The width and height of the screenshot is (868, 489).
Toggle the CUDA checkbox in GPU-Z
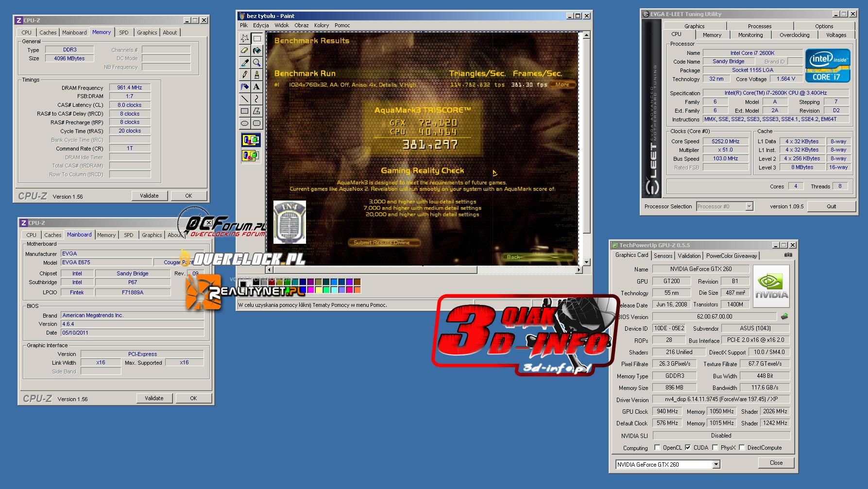point(688,448)
